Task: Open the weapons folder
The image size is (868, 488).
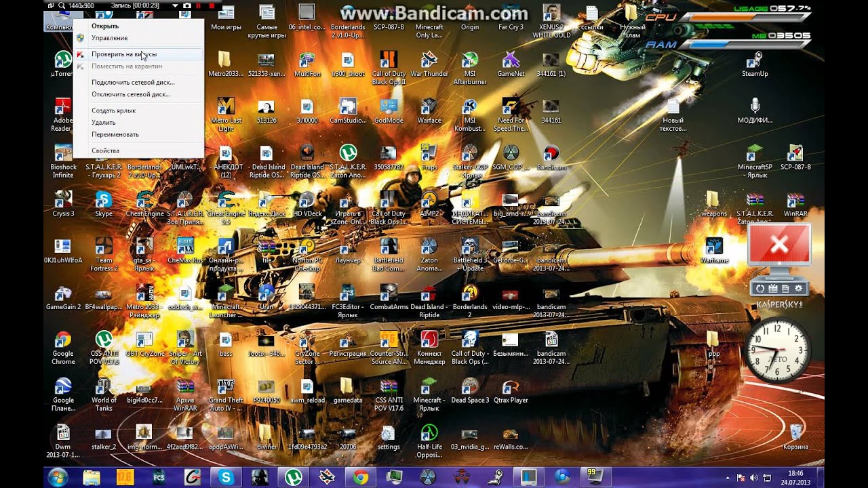Action: [x=714, y=203]
